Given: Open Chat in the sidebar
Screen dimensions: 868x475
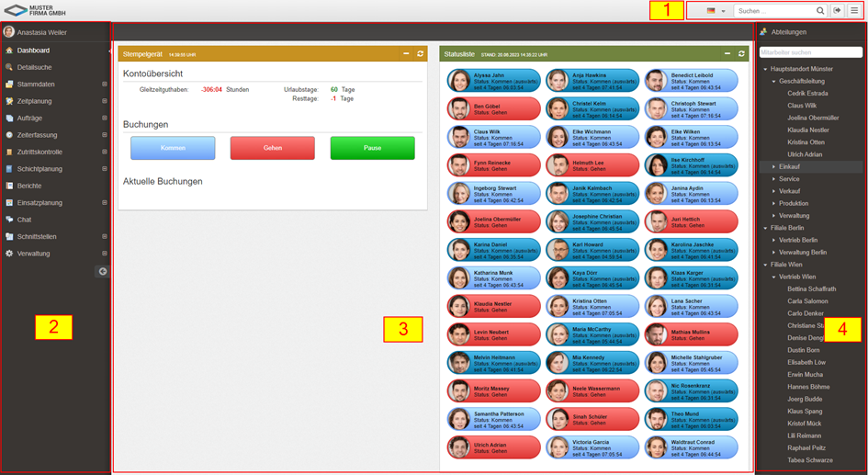Looking at the screenshot, I should pyautogui.click(x=24, y=220).
